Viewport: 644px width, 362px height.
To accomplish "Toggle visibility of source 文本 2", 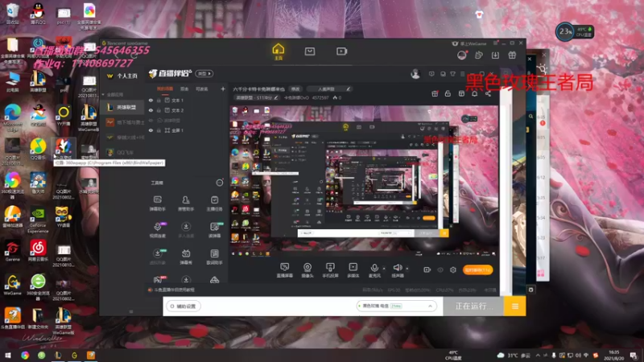I will tap(151, 110).
